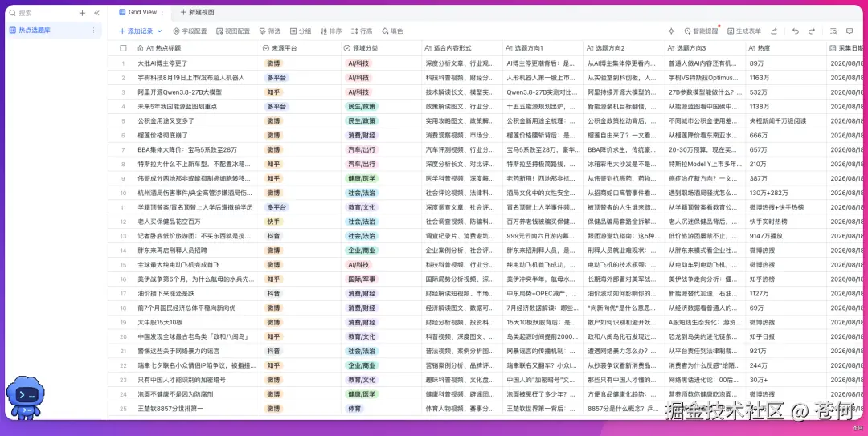Viewport: 868px width, 436px height.
Task: Select row number 20
Action: pyautogui.click(x=124, y=336)
